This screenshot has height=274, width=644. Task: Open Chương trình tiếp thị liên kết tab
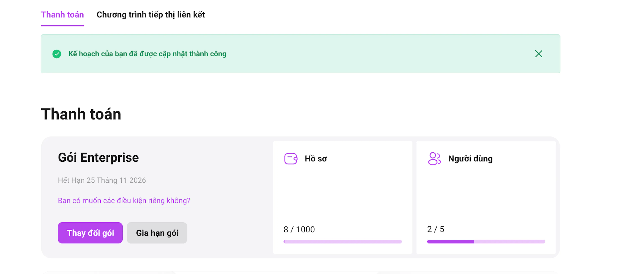point(150,15)
